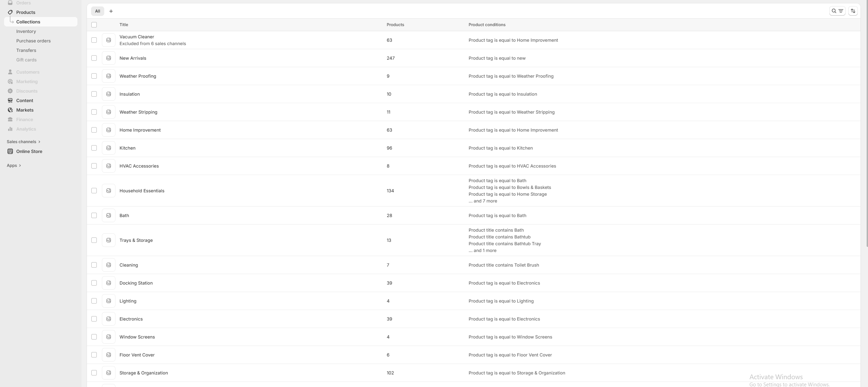The height and width of the screenshot is (387, 868).
Task: Tick the Home Improvement row checkbox
Action: tap(94, 130)
